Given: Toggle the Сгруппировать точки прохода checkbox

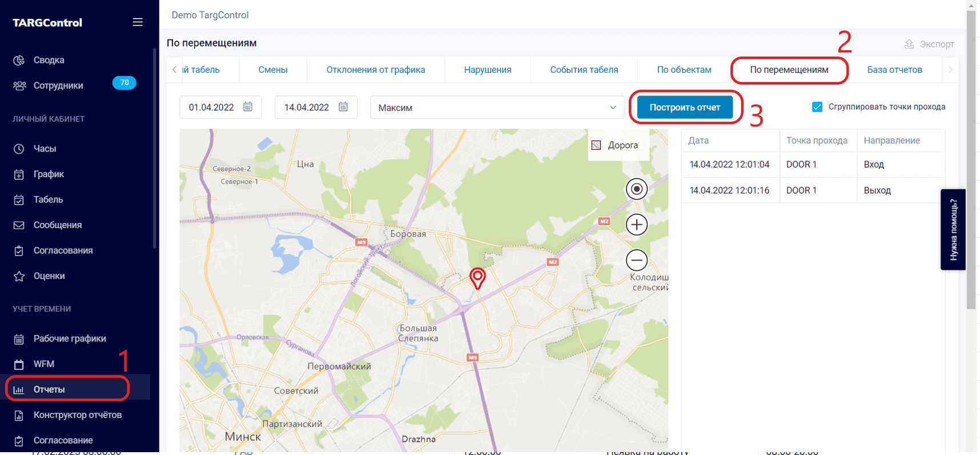Looking at the screenshot, I should [x=817, y=107].
